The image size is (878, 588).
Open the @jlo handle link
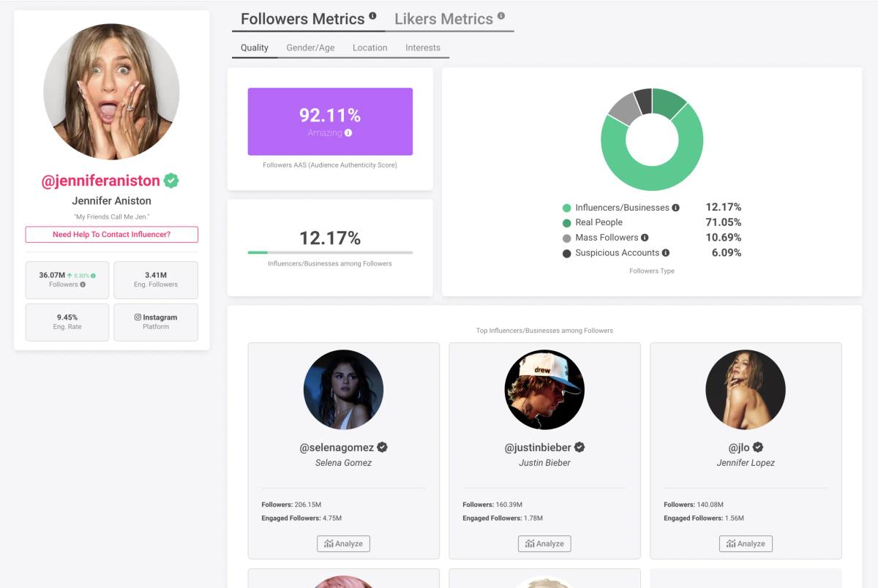(x=739, y=448)
